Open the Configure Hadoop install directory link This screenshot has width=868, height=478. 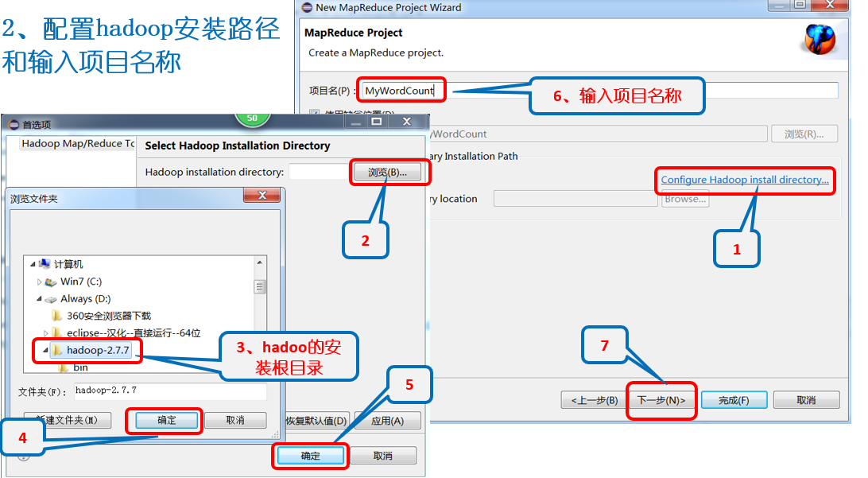click(744, 181)
